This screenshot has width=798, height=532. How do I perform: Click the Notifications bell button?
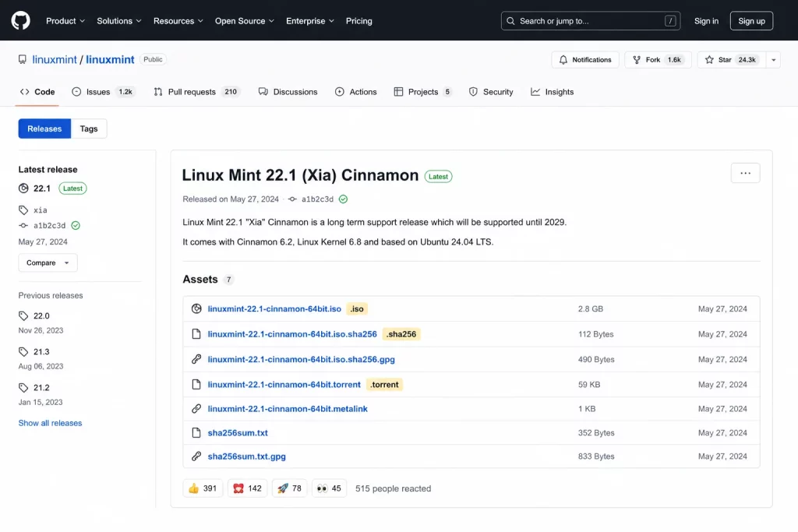[x=584, y=59]
